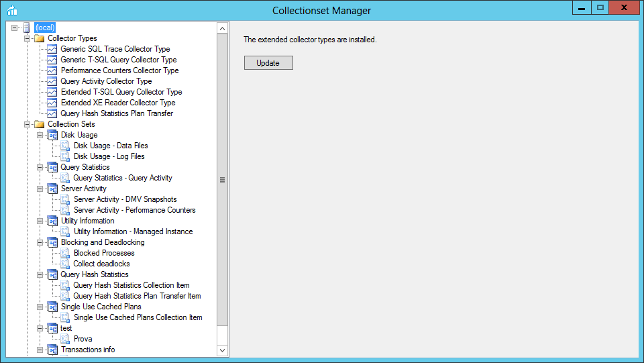Select Query Statistics - Query Activity item
The height and width of the screenshot is (363, 644).
point(123,178)
